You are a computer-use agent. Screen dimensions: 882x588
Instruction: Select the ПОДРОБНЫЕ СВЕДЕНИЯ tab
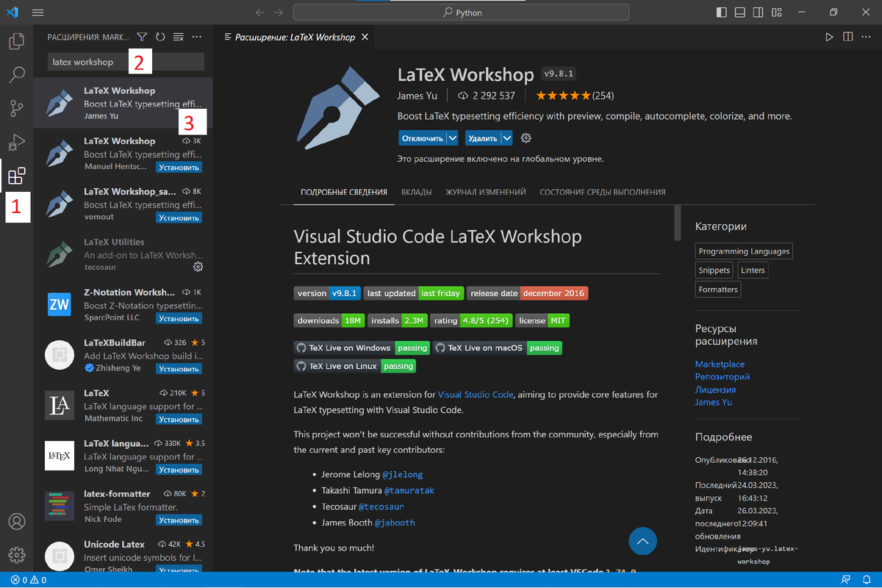tap(344, 193)
